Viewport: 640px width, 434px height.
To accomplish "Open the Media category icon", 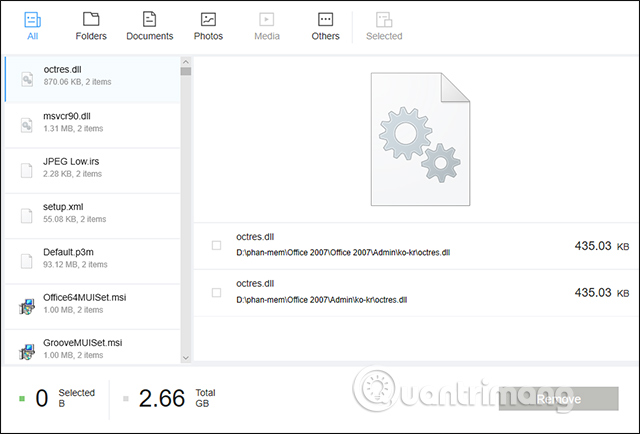I will (267, 19).
